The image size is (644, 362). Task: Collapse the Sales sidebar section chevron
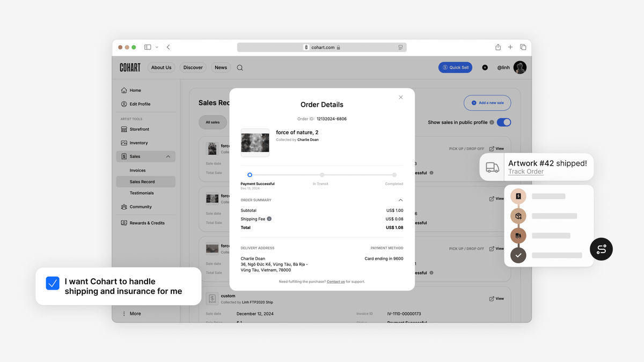click(x=168, y=157)
